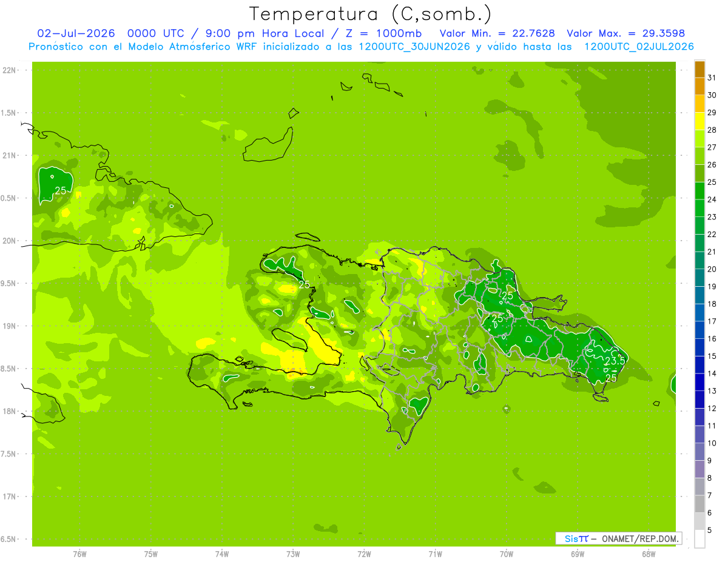Click the '25' contour label over eastern Cuba

pos(61,190)
